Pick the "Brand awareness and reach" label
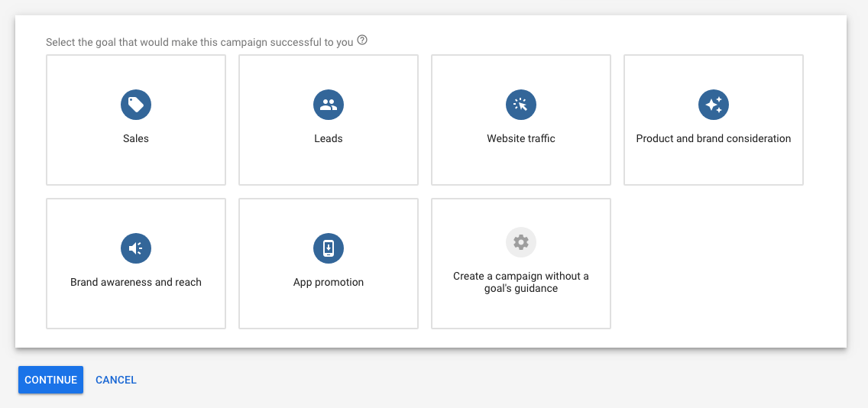 [x=136, y=283]
